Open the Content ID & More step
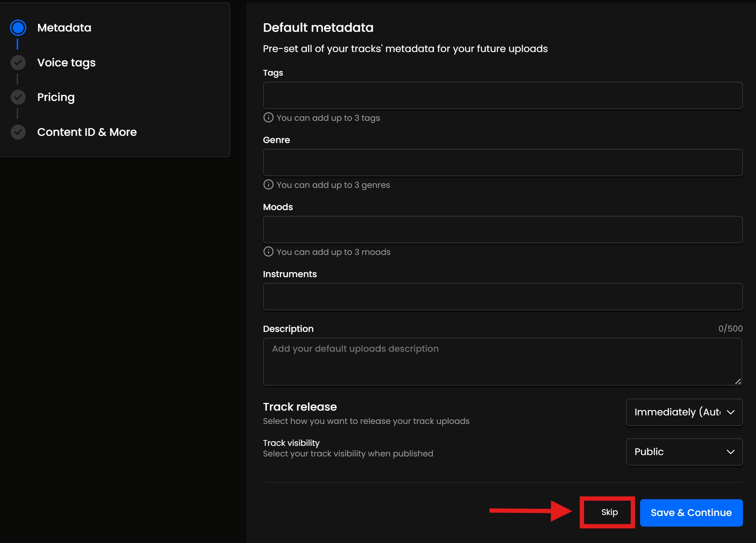This screenshot has height=543, width=756. coord(87,132)
